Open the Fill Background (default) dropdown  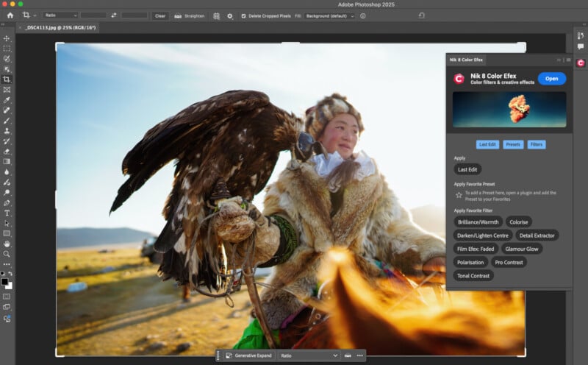[x=330, y=15]
